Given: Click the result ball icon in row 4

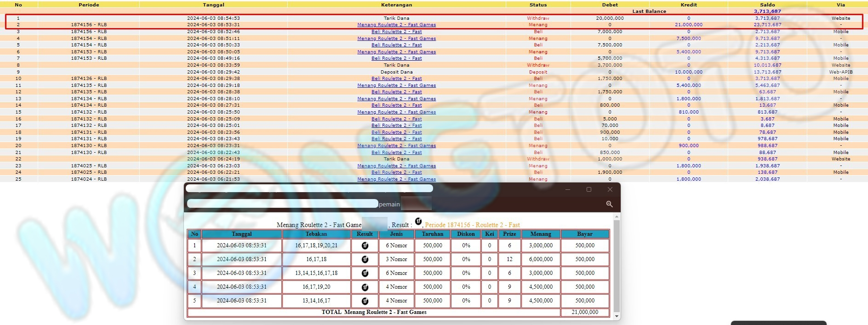Looking at the screenshot, I should 365,287.
